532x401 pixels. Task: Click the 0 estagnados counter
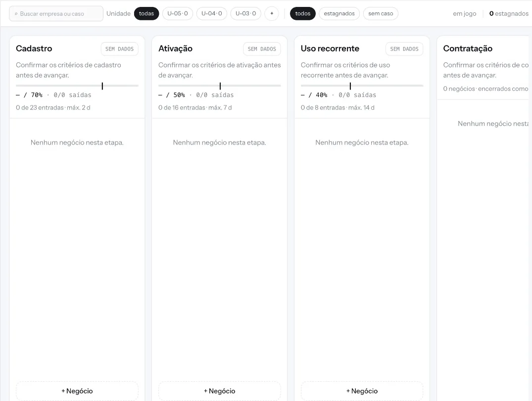pyautogui.click(x=509, y=13)
